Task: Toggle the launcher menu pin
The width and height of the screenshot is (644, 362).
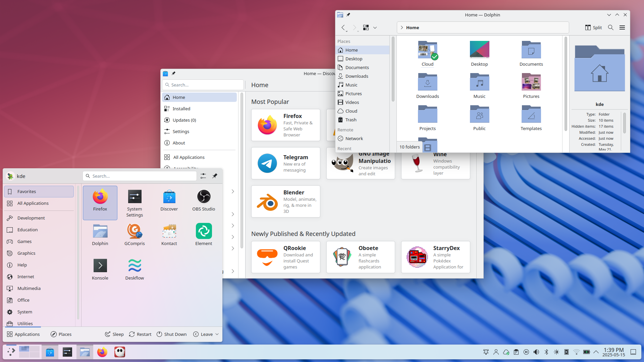Action: pos(215,176)
